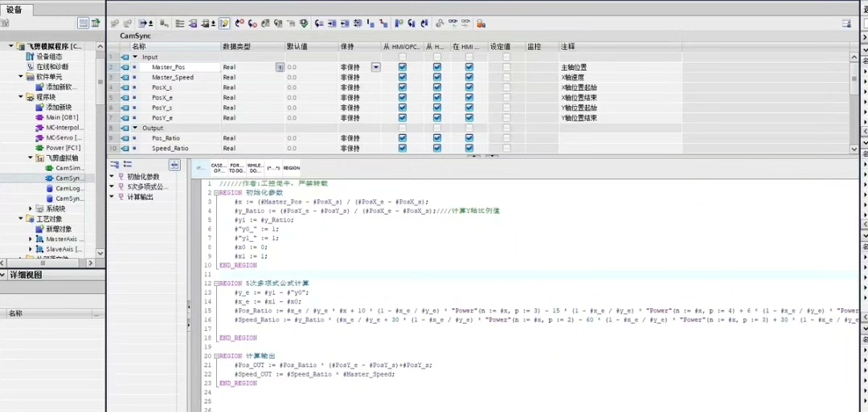Click the collapse-all regions icon in the region outline panel

click(127, 165)
